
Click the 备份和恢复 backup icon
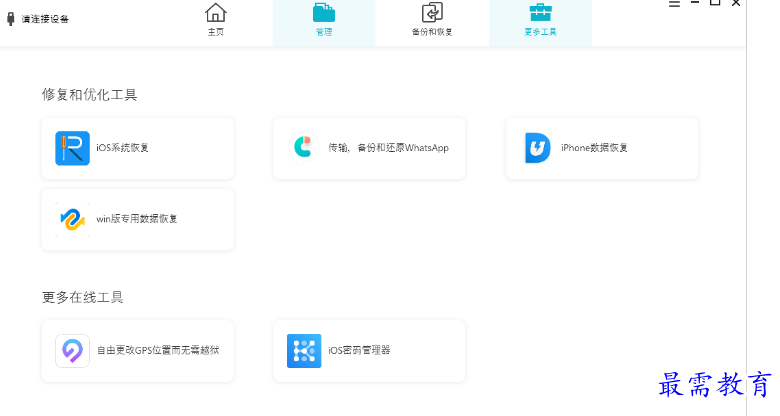tap(432, 13)
